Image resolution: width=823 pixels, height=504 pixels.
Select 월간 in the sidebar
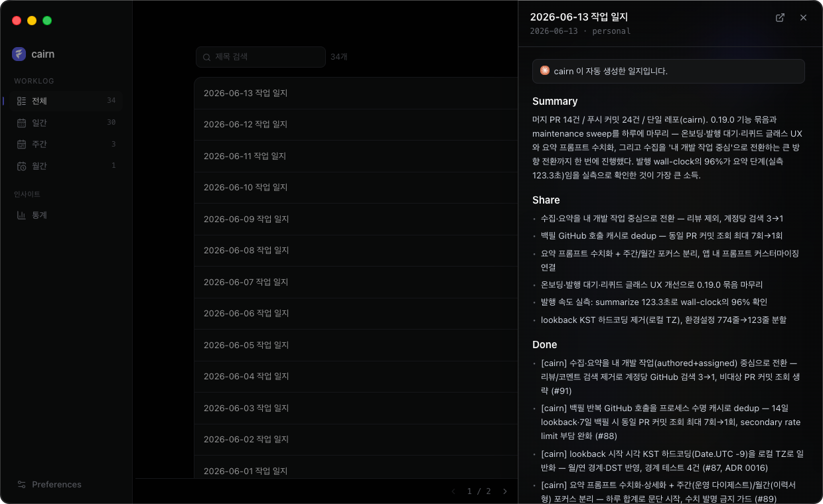tap(66, 166)
